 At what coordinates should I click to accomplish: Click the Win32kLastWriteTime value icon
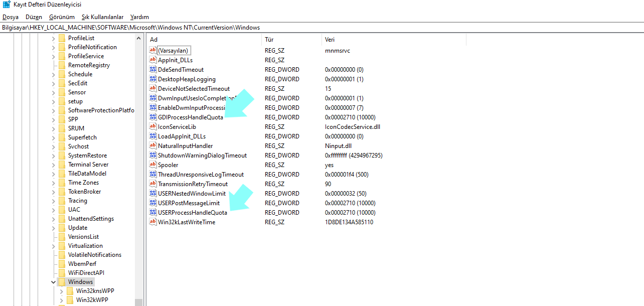153,222
